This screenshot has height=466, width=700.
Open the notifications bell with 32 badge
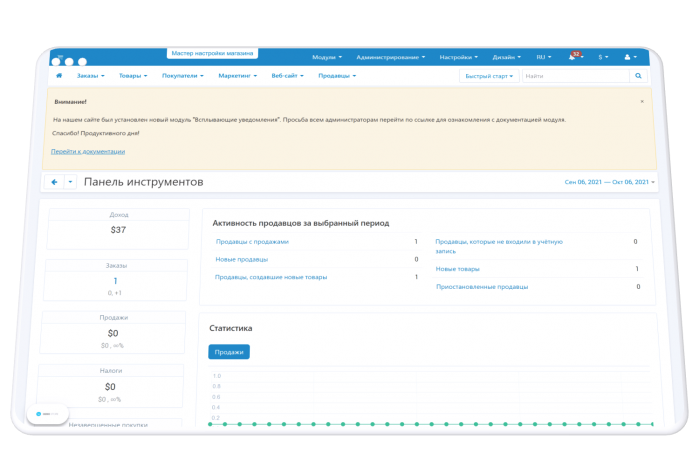(x=576, y=56)
